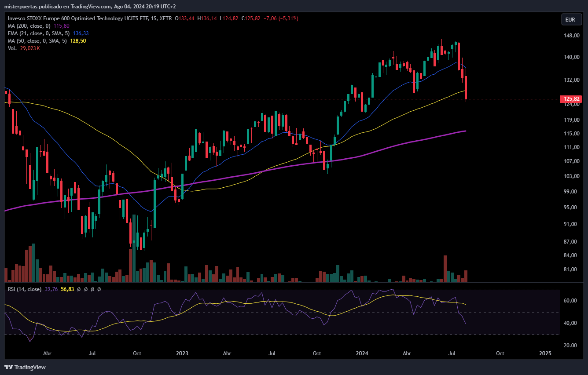Click the change value −7,06 (−5,31%)
588x375 pixels.
[281, 18]
